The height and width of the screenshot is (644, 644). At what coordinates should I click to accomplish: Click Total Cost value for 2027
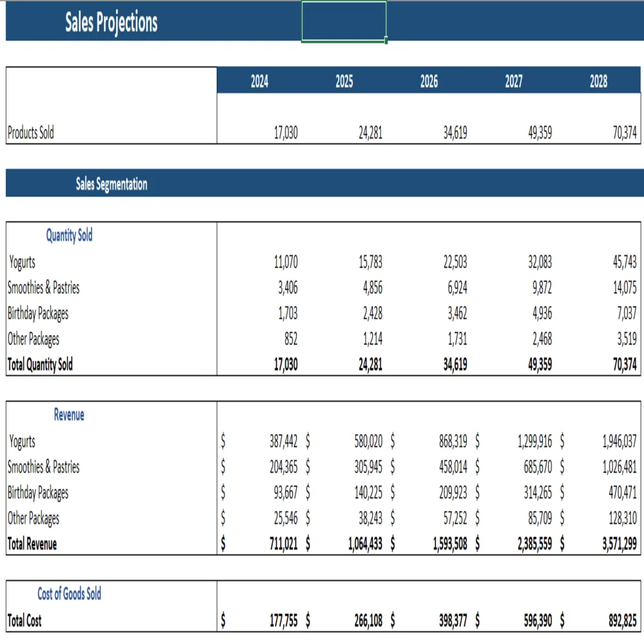[x=533, y=621]
